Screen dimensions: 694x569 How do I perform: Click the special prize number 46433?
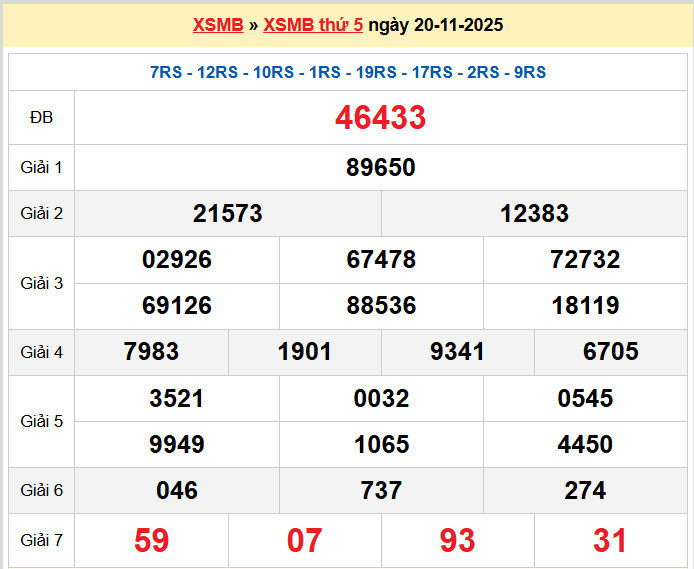380,118
